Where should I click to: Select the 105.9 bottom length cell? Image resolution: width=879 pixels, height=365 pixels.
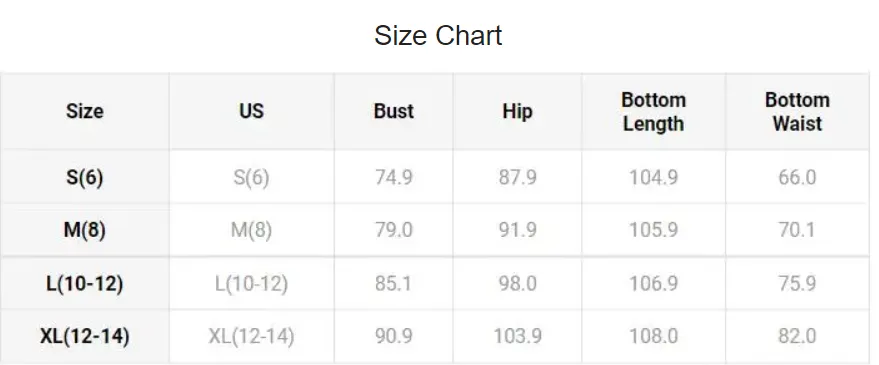[x=654, y=230]
